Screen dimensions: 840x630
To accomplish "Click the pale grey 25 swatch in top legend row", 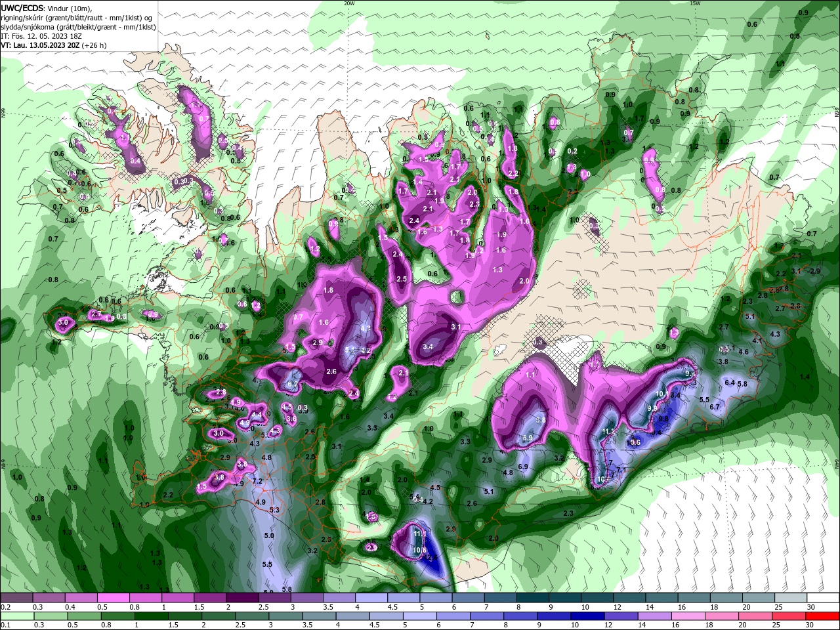I will [791, 598].
